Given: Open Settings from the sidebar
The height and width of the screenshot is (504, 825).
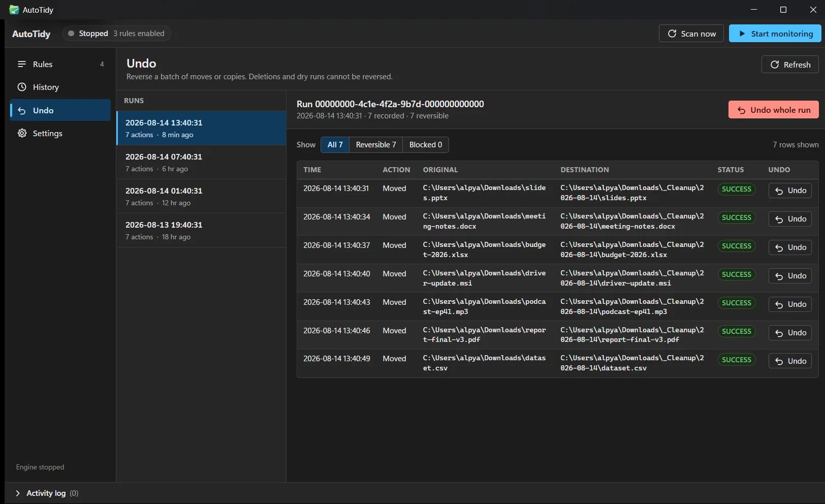Looking at the screenshot, I should (60, 133).
